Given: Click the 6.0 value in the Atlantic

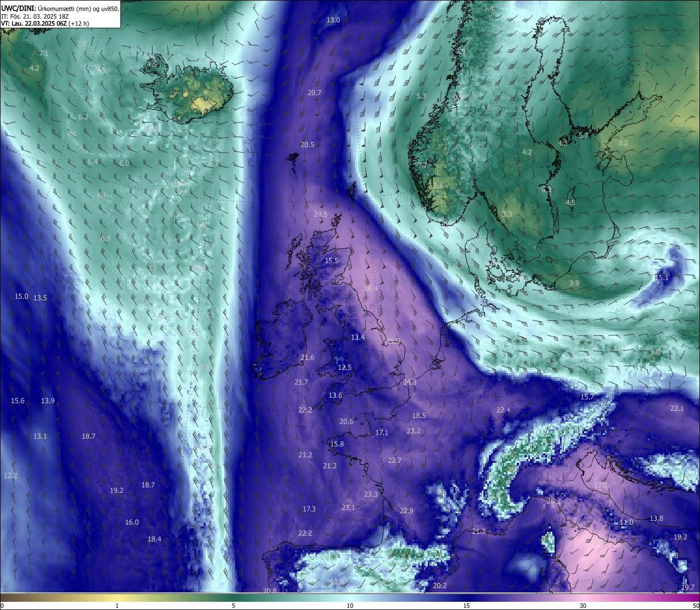Looking at the screenshot, I should [x=124, y=163].
